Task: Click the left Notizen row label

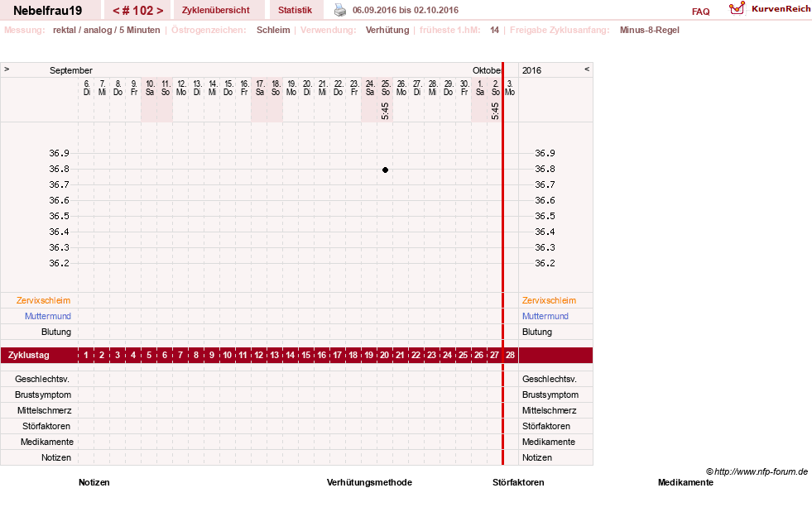Action: click(56, 457)
